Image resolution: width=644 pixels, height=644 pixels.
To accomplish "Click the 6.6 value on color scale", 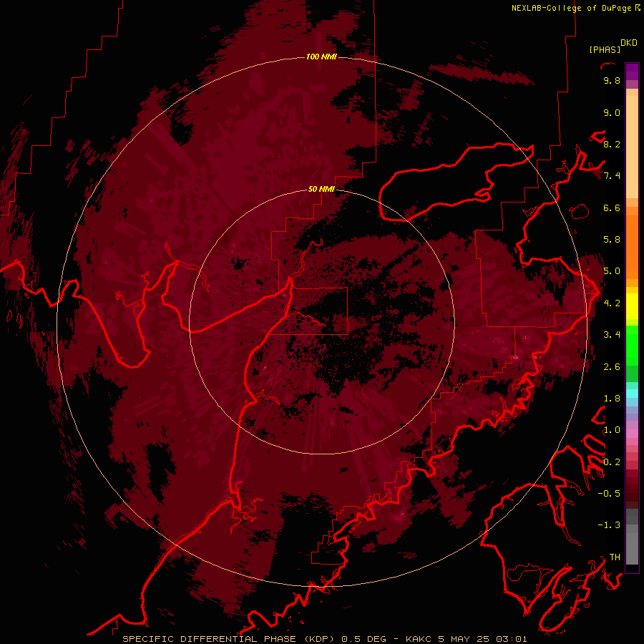I will [x=612, y=208].
